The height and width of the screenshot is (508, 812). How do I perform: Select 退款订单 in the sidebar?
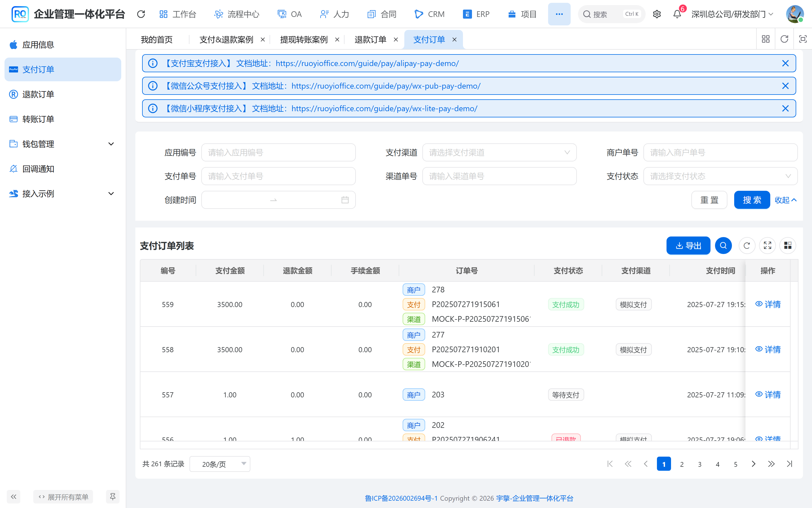click(x=63, y=95)
